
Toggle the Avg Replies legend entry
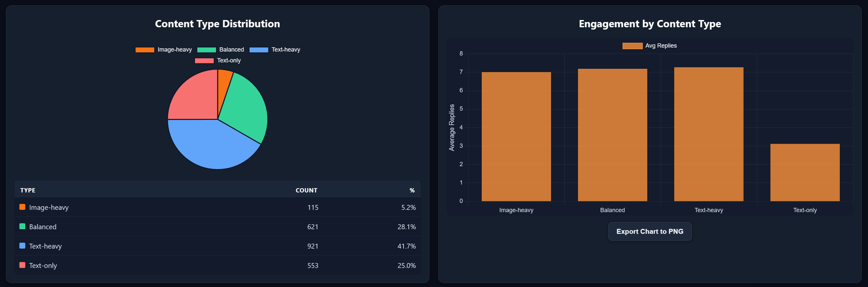649,46
